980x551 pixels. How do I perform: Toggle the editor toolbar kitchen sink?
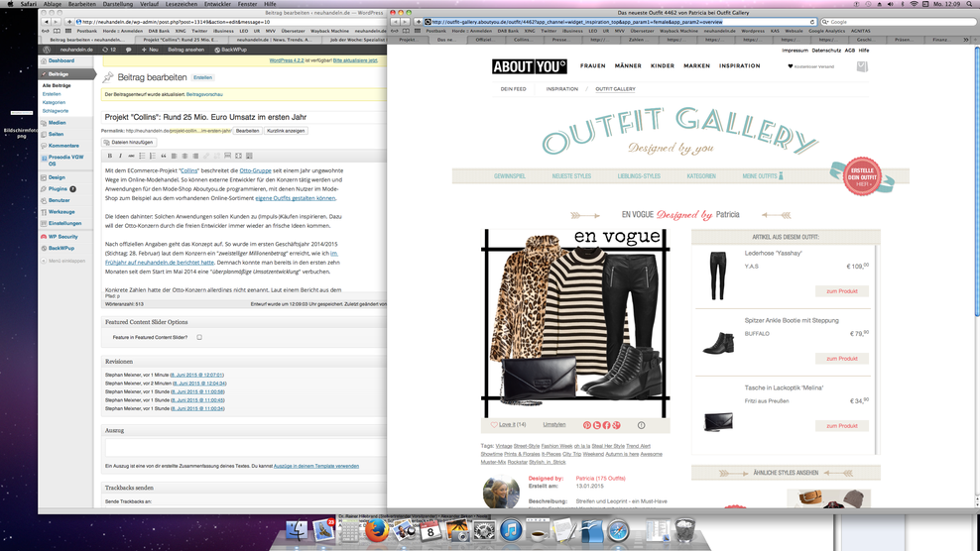(x=249, y=156)
